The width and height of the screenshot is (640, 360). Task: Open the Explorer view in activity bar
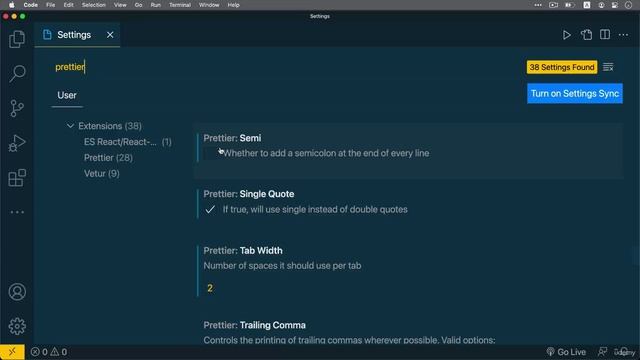[17, 39]
